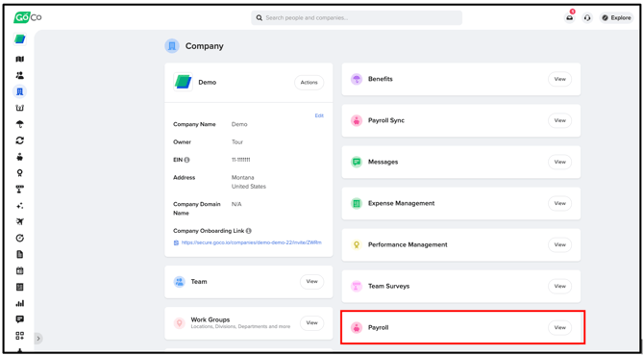
Task: Open the apps grid-plus icon in sidebar
Action: click(x=20, y=336)
